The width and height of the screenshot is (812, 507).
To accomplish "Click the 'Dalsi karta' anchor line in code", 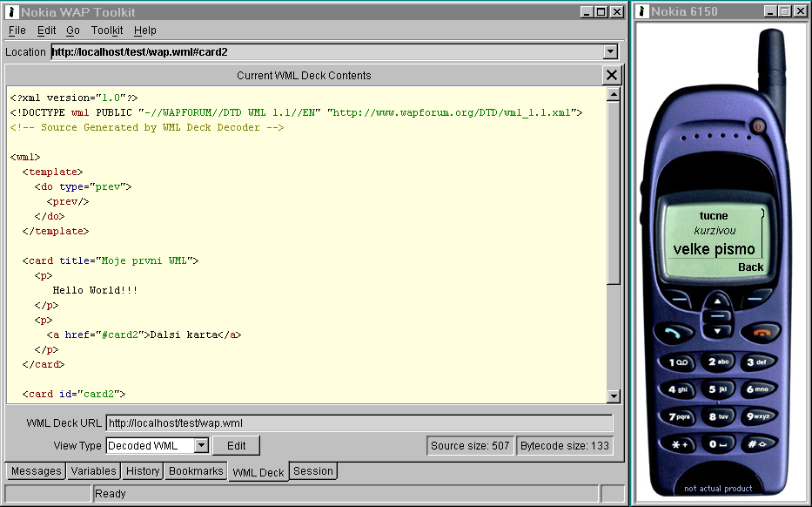I will (x=144, y=335).
